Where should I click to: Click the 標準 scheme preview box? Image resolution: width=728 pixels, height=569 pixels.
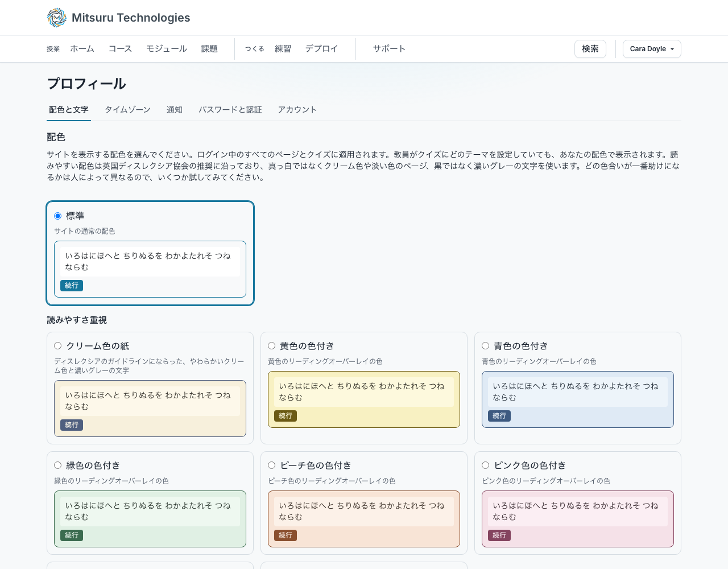pos(150,269)
